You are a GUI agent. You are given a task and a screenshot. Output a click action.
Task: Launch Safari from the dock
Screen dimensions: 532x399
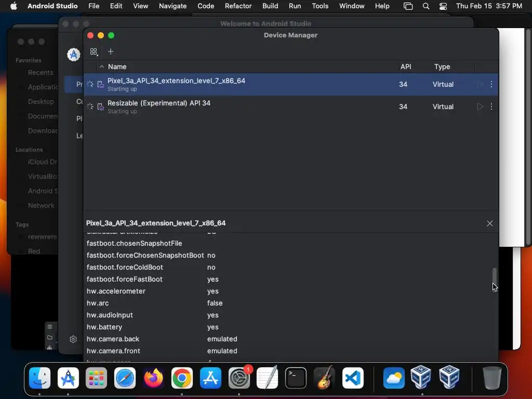[x=125, y=378]
